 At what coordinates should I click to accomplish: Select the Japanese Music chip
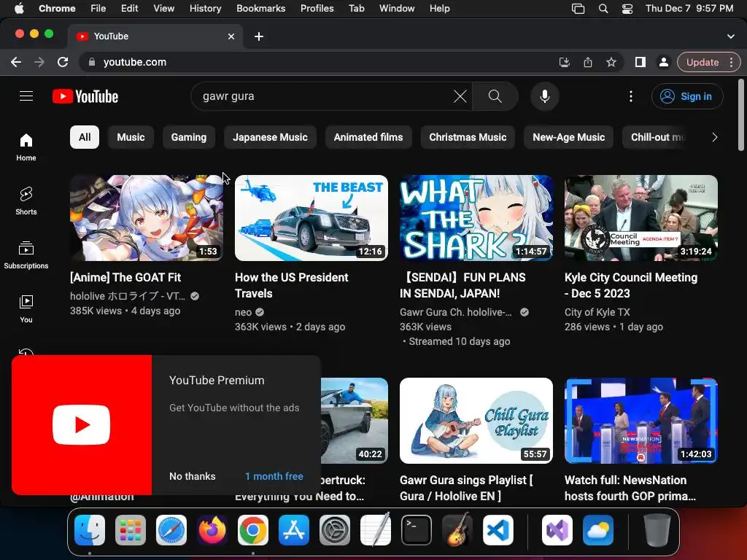click(270, 137)
